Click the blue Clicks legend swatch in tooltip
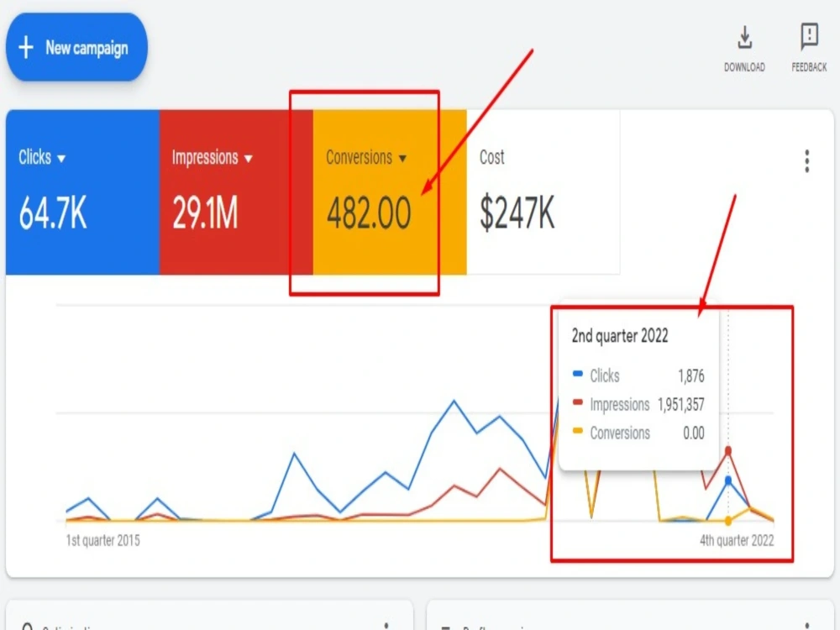The height and width of the screenshot is (630, 840). 578,374
